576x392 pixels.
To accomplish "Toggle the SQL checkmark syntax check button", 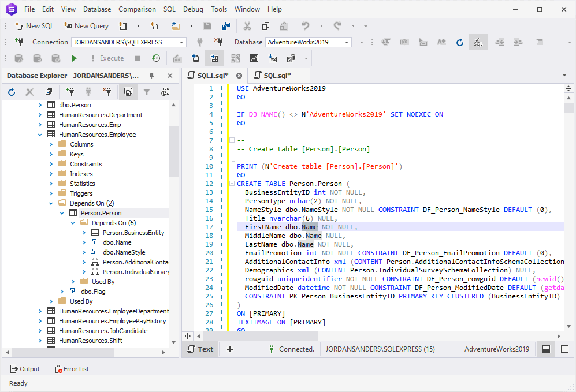I will [478, 42].
